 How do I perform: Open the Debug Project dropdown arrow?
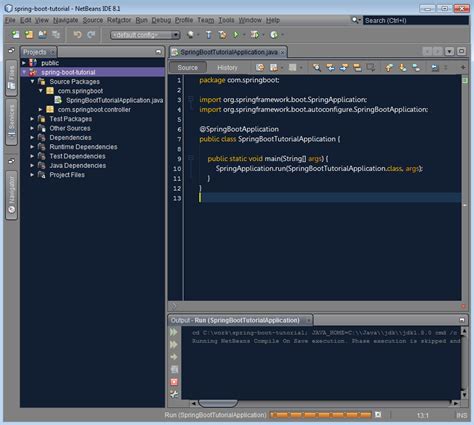(263, 35)
